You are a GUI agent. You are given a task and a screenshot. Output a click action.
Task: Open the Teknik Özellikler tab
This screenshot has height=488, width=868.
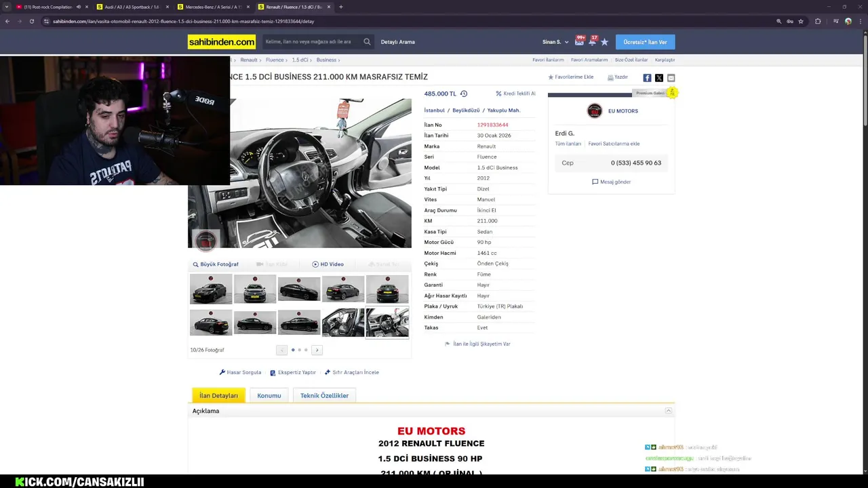324,396
